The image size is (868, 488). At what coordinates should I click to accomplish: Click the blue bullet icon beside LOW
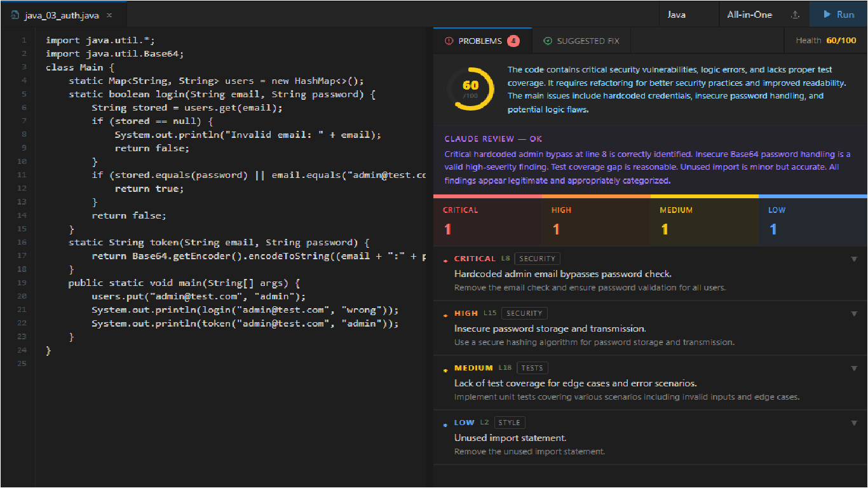(x=445, y=424)
